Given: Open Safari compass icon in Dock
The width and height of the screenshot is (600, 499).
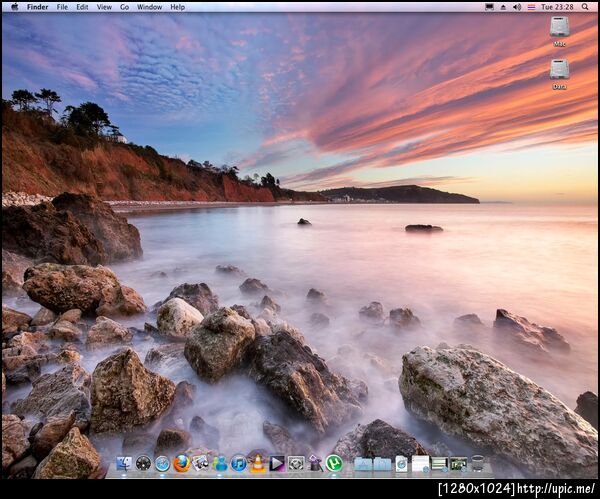Looking at the screenshot, I should click(162, 464).
